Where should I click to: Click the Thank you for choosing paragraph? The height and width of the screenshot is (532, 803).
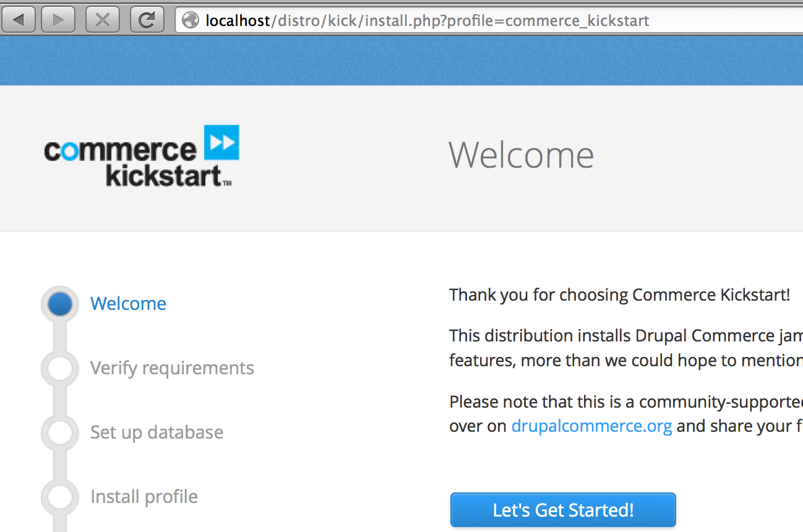[x=620, y=295]
